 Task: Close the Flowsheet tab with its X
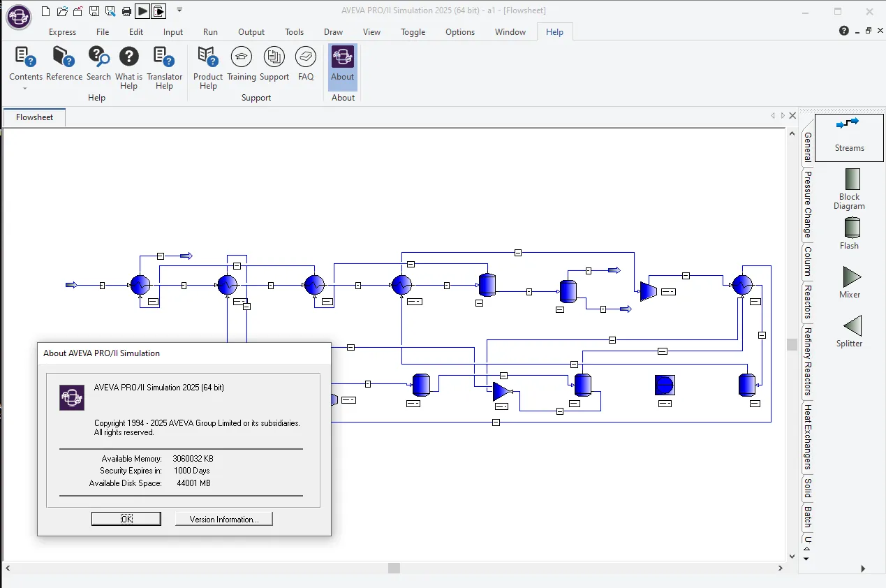[x=792, y=116]
